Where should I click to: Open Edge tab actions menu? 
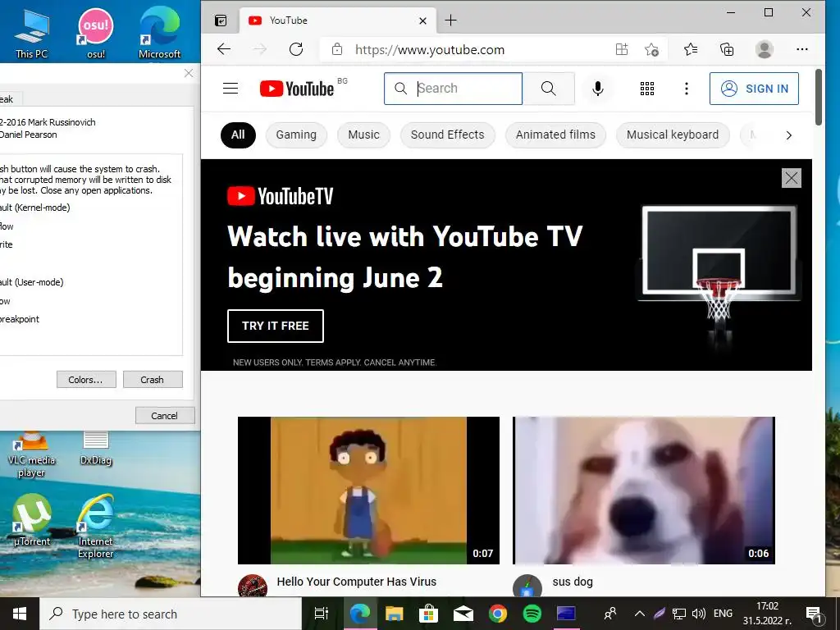221,21
